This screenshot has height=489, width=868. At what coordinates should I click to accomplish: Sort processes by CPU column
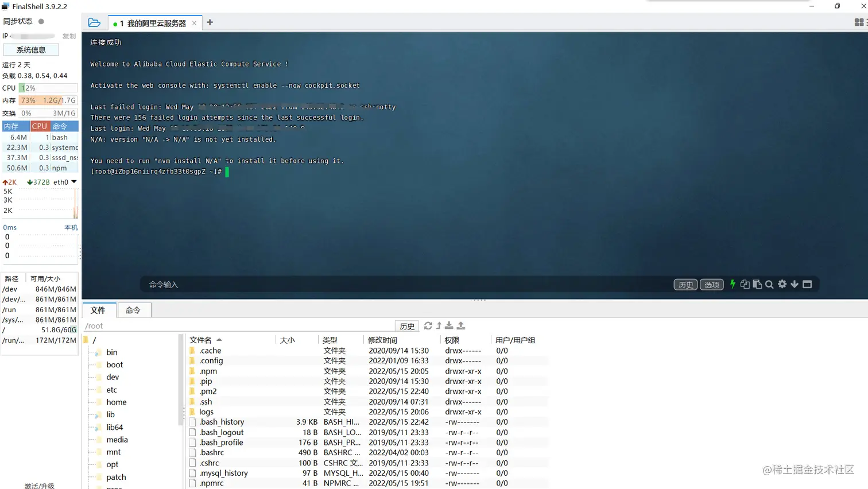click(40, 126)
